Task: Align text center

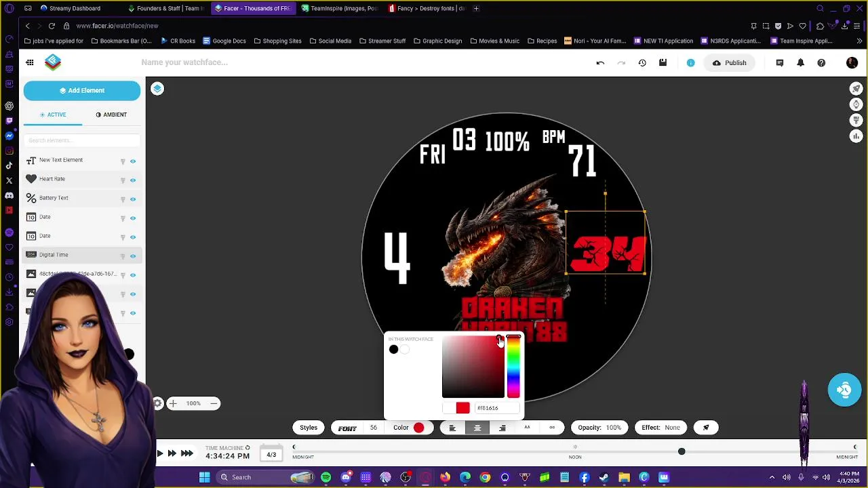Action: tap(477, 428)
